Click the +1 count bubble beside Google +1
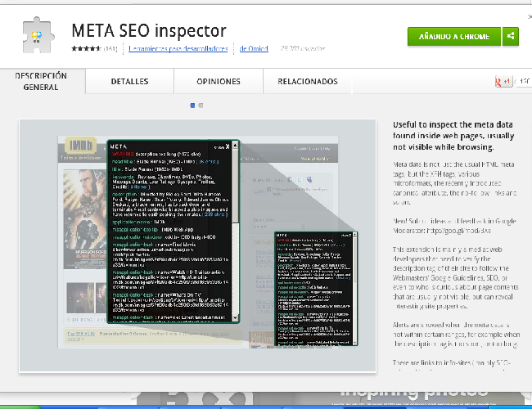Screen dimensions: 532x409 524,82
